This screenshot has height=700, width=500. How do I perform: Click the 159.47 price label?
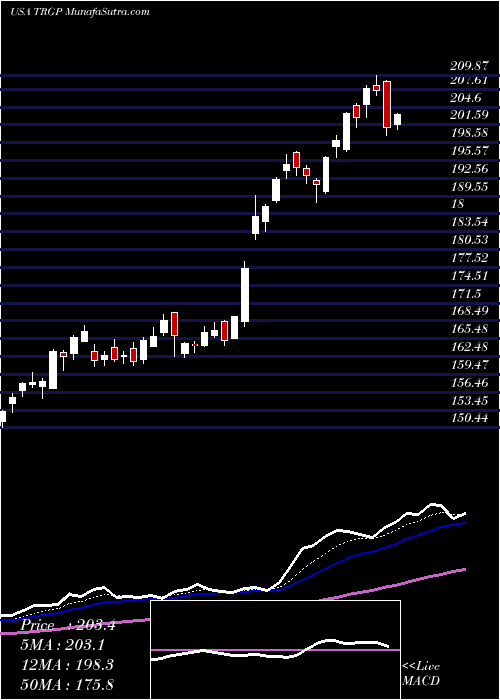coord(470,365)
